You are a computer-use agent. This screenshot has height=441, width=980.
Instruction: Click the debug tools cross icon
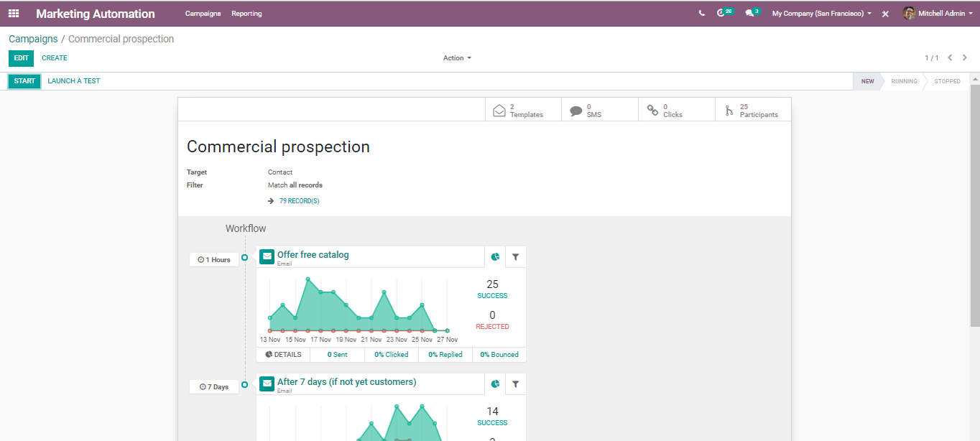(x=885, y=14)
